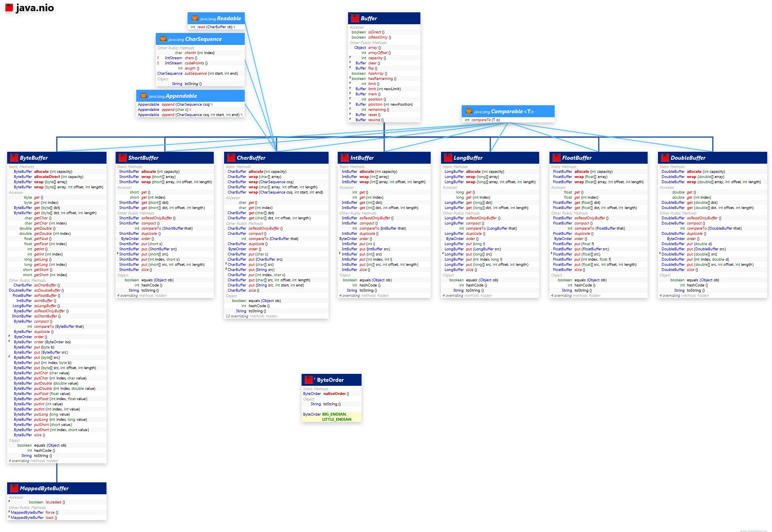Click the ShortBuffer class icon
Image resolution: width=772 pixels, height=532 pixels.
pos(122,158)
